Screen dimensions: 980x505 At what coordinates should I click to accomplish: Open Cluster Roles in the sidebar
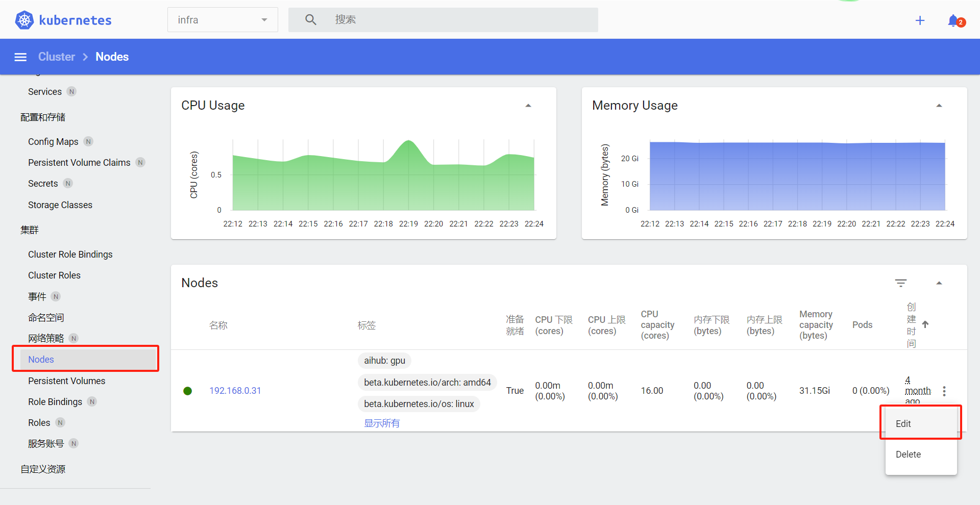(x=54, y=275)
